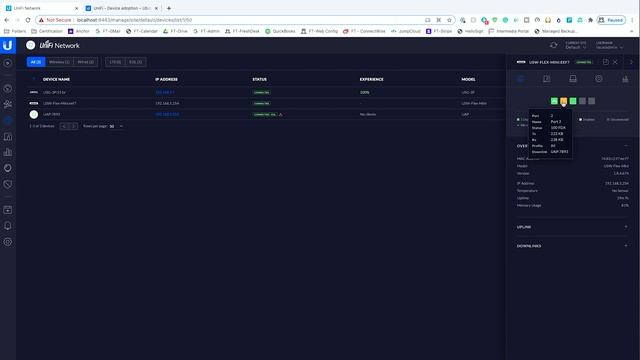Bookmark this page with the star icon
Viewport: 640px width, 360px height.
pyautogui.click(x=449, y=20)
